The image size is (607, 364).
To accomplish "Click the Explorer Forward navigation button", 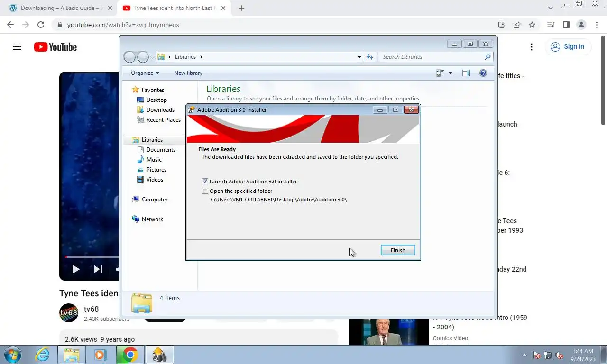I will tap(143, 57).
